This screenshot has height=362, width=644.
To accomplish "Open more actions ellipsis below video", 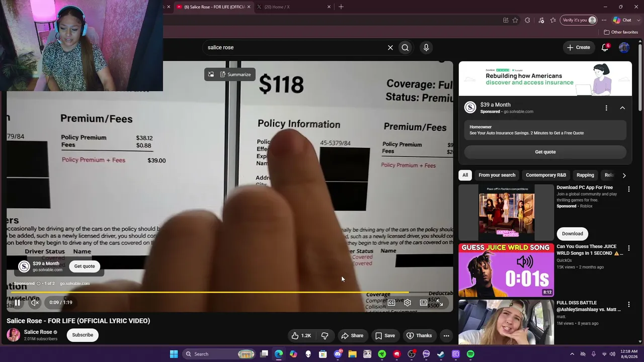I will [x=446, y=336].
